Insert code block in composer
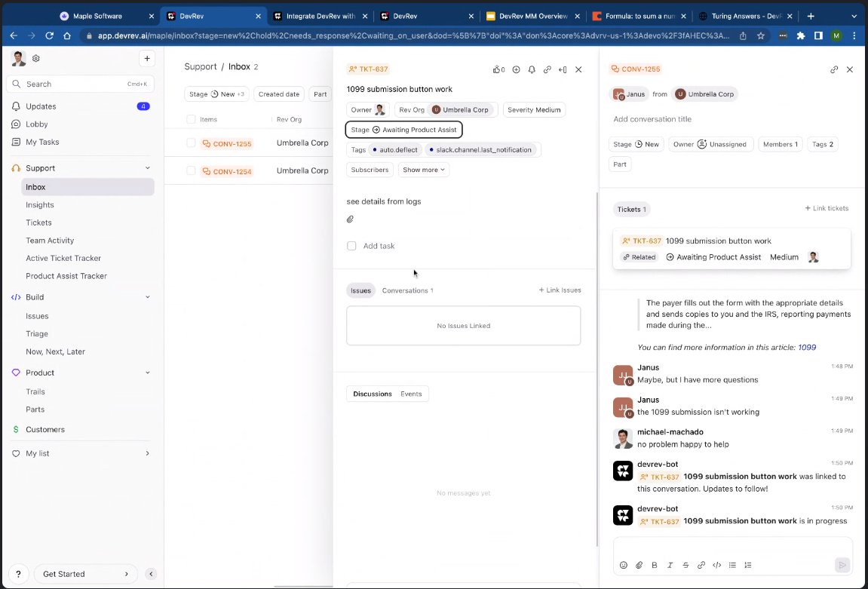The height and width of the screenshot is (589, 868). (x=717, y=565)
